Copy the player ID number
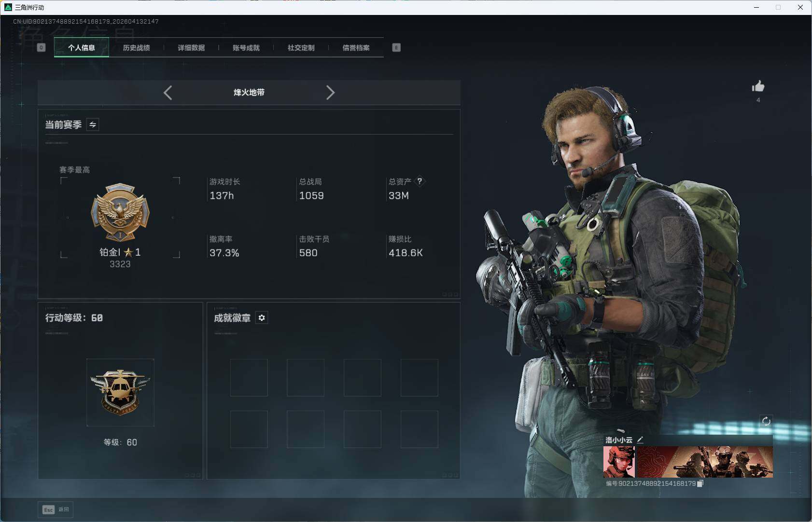812x522 pixels. (700, 483)
